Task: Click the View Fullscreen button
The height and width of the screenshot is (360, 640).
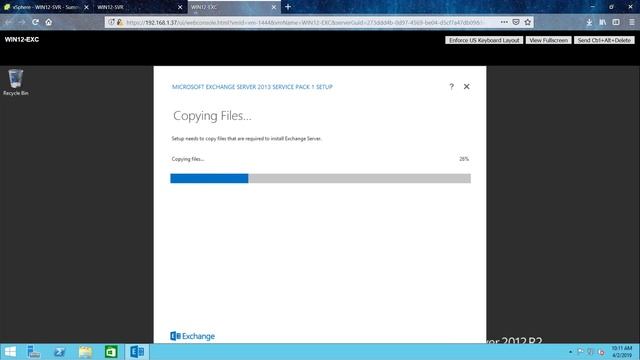Action: click(x=549, y=40)
